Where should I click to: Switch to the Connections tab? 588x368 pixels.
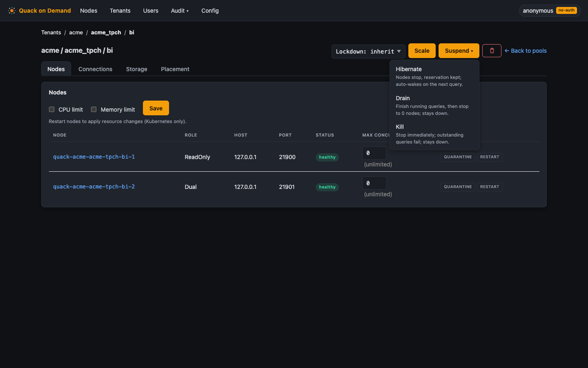click(x=95, y=69)
